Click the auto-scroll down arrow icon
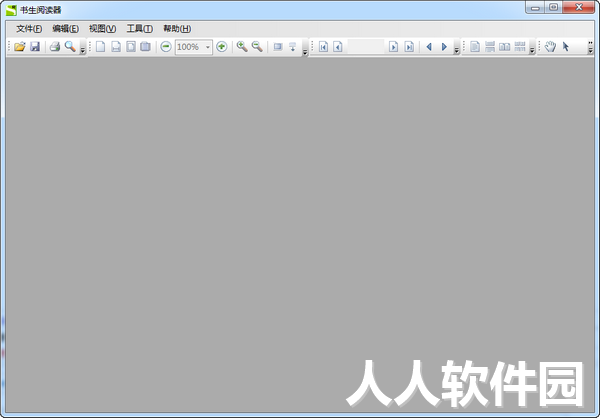Screen dimensions: 600x418 click(293, 47)
